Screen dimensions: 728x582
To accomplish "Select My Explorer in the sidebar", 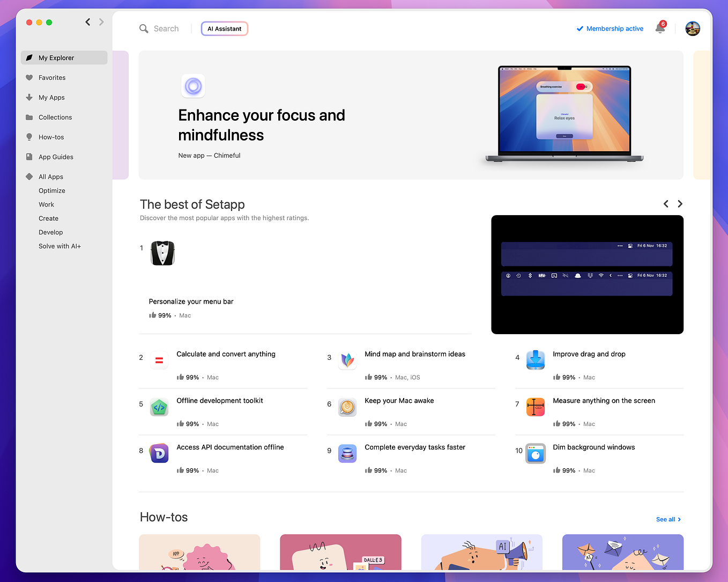I will point(64,58).
